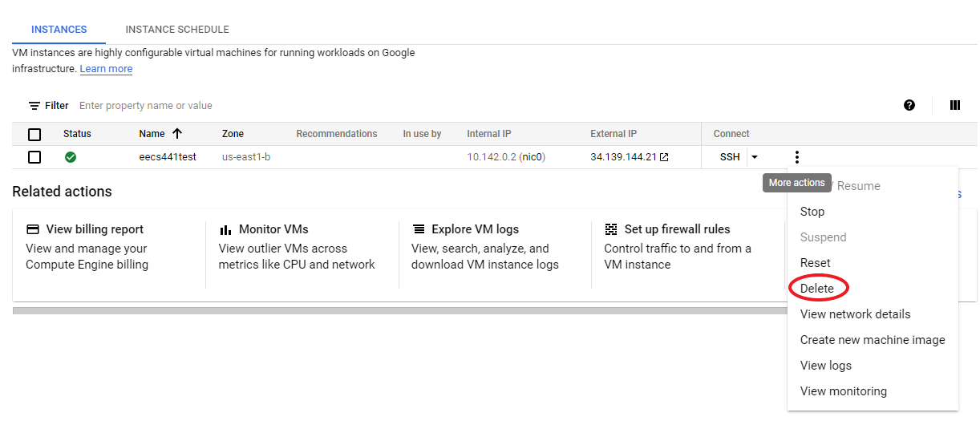Click the three-dot More actions icon
The height and width of the screenshot is (441, 980).
[x=796, y=157]
